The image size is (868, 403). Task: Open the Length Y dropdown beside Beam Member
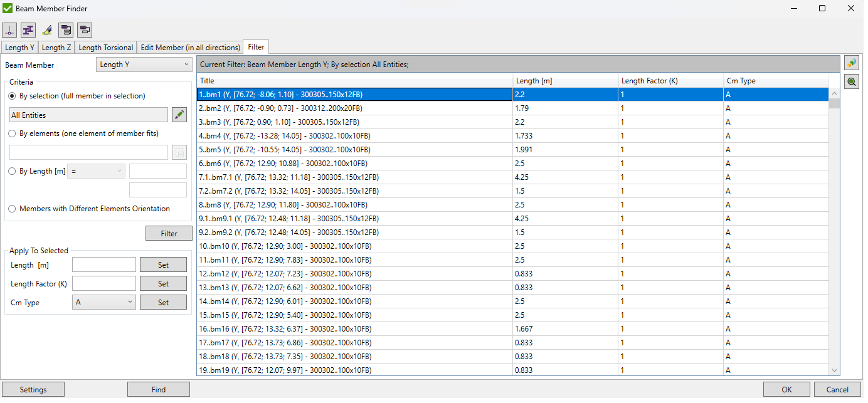pos(144,65)
